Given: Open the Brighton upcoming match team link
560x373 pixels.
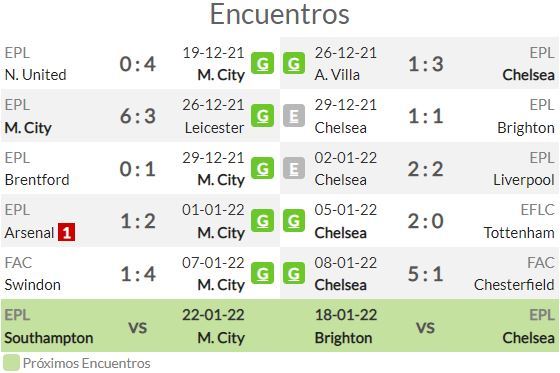Looking at the screenshot, I should 343,338.
